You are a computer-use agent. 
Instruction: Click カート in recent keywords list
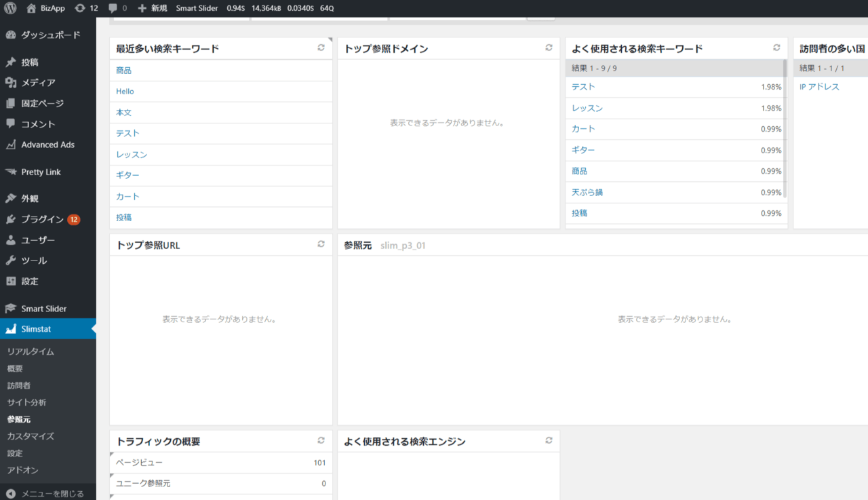coord(128,197)
